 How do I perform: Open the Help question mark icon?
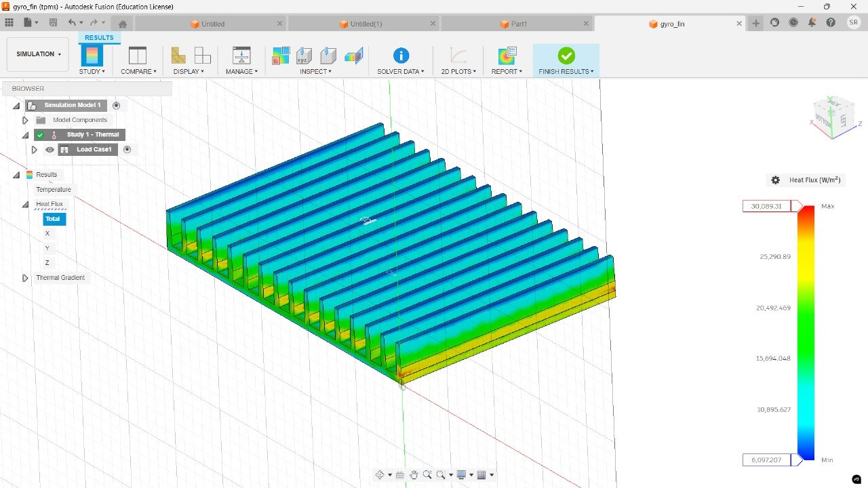pyautogui.click(x=831, y=22)
